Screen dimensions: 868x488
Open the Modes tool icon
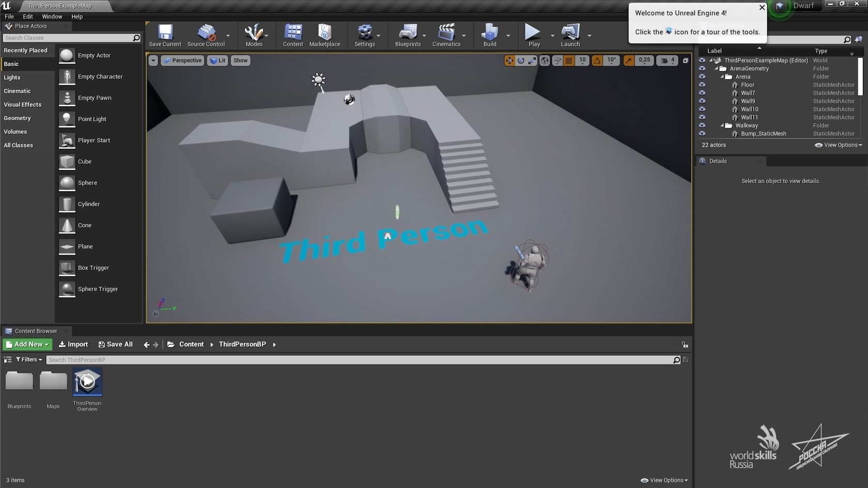pos(254,35)
